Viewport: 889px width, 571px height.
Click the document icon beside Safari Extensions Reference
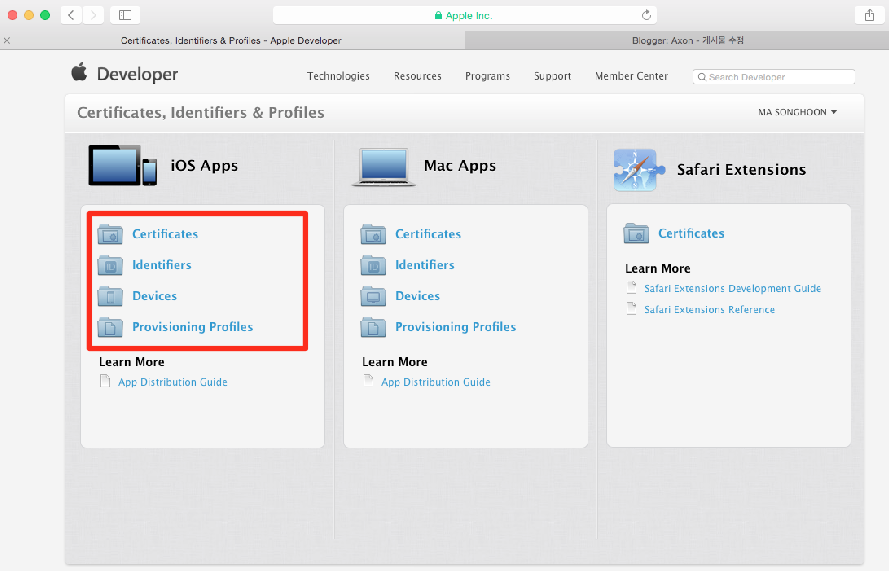point(631,308)
